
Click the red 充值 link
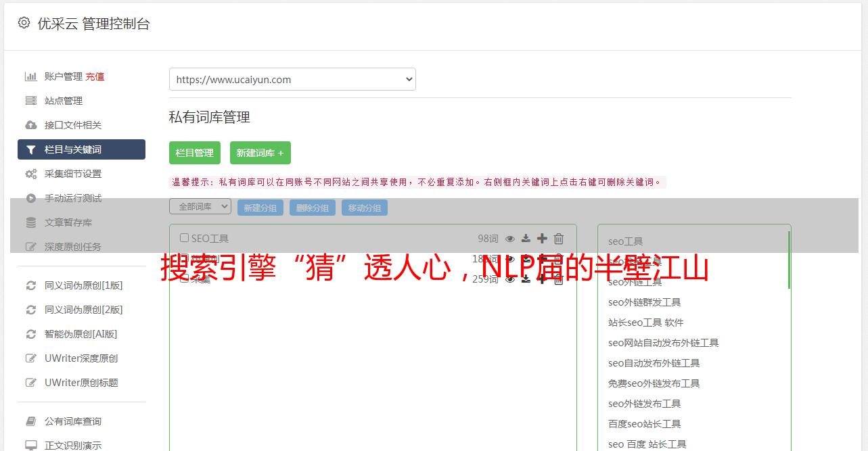click(95, 76)
